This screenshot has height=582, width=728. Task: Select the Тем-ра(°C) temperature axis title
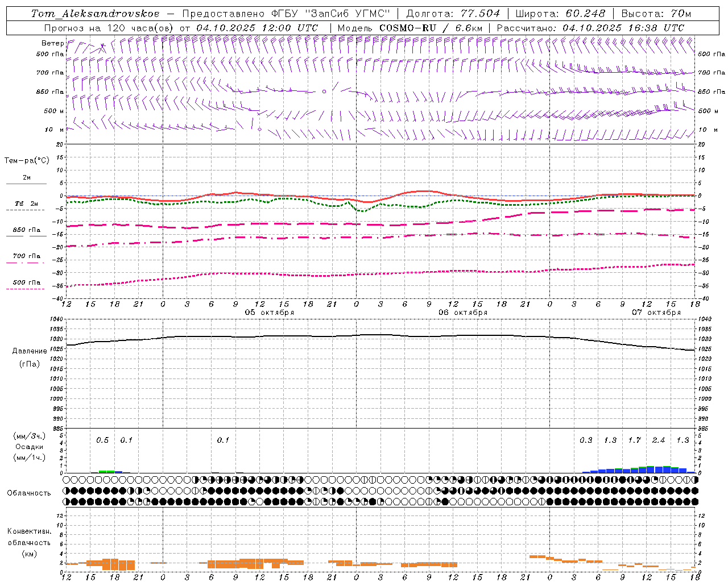tap(27, 161)
